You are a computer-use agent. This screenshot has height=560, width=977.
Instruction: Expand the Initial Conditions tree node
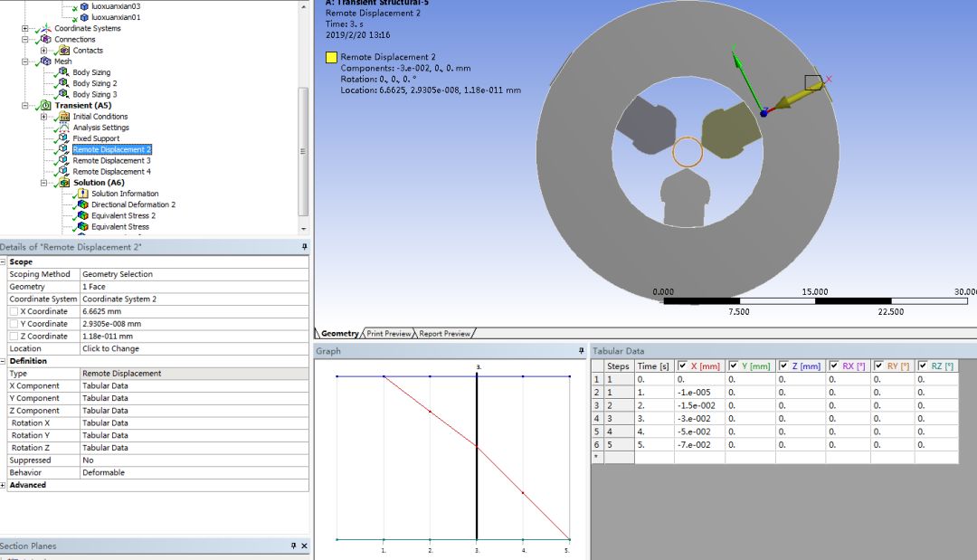(43, 117)
